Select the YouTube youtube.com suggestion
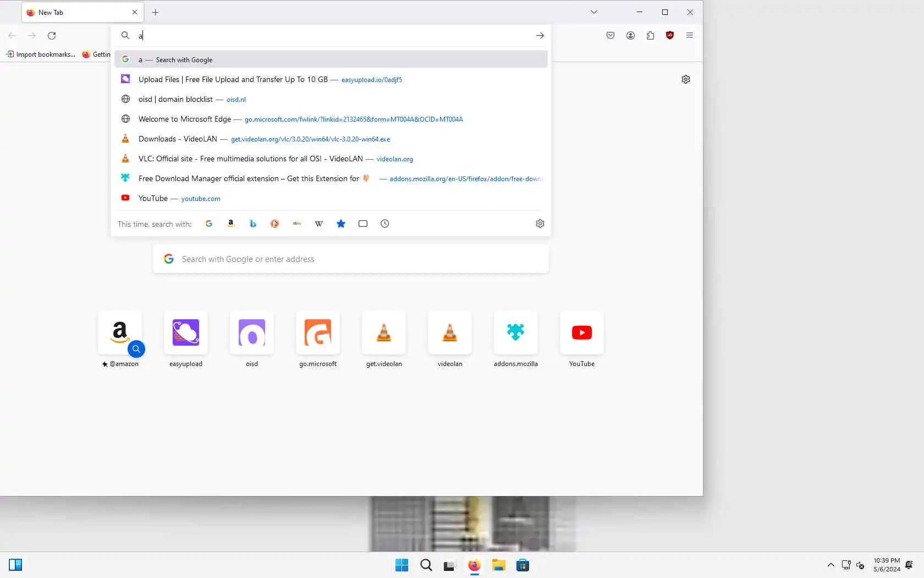 click(x=331, y=198)
